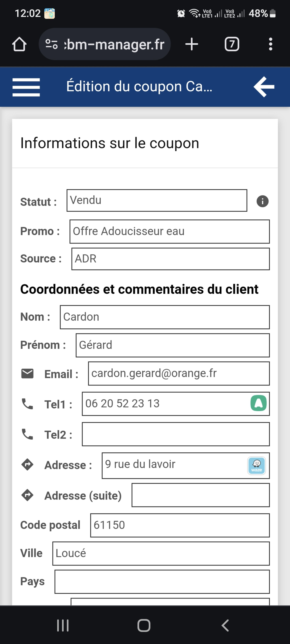This screenshot has height=644, width=290.
Task: Focus the Code postal field 61150
Action: pos(180,525)
